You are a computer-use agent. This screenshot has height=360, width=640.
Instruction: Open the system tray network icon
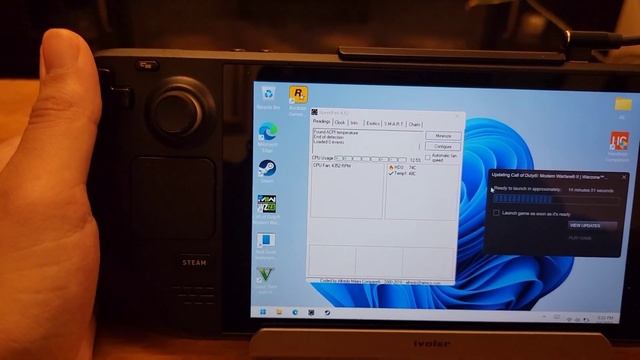[x=569, y=319]
